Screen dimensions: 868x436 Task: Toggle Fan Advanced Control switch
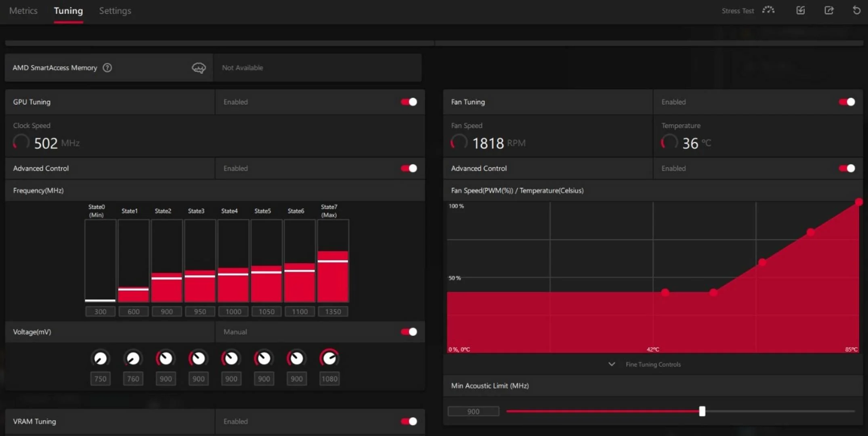pos(847,168)
